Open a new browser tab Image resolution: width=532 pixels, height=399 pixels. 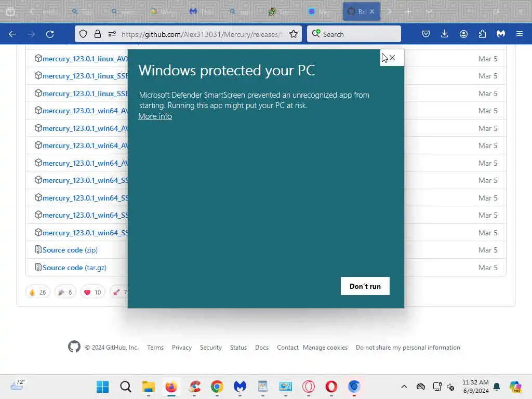coord(408,11)
